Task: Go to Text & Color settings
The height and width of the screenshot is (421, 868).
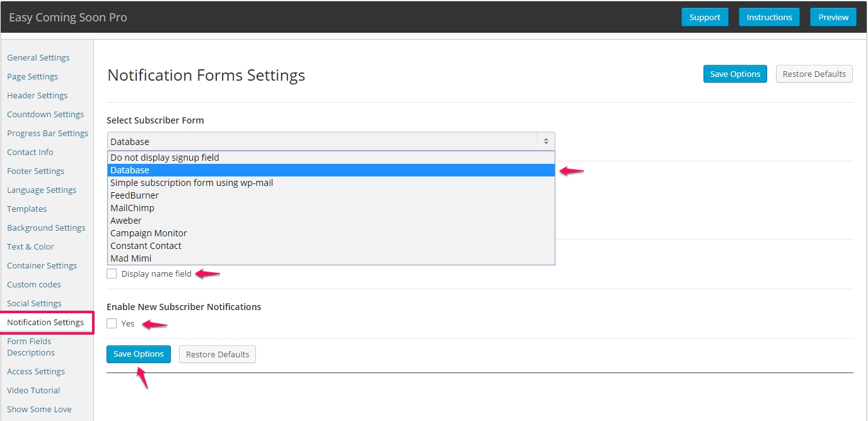Action: [31, 246]
